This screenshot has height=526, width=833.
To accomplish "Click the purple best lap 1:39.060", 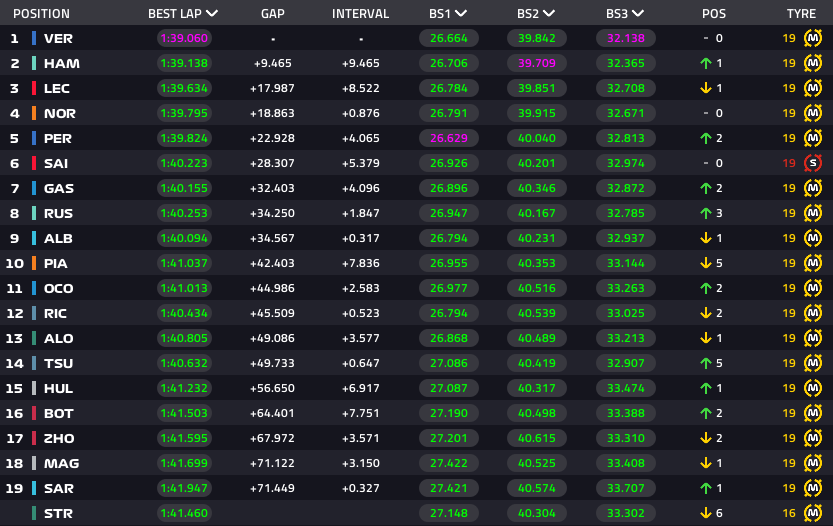I will (184, 38).
